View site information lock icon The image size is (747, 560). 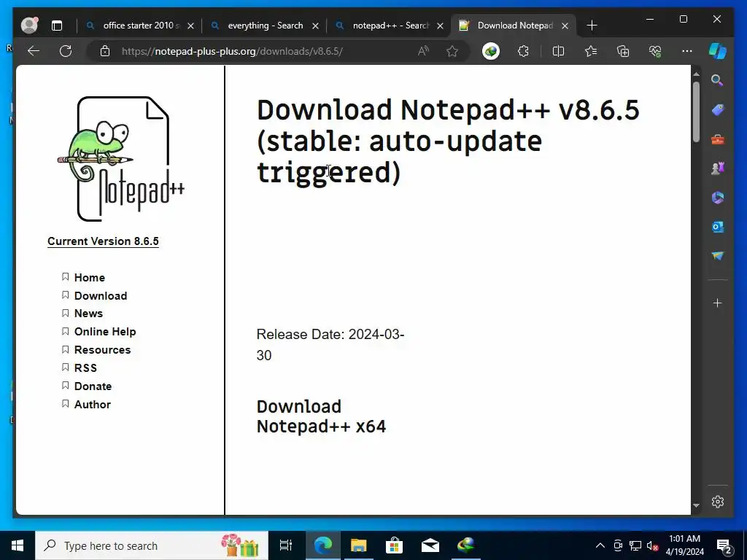pyautogui.click(x=105, y=51)
